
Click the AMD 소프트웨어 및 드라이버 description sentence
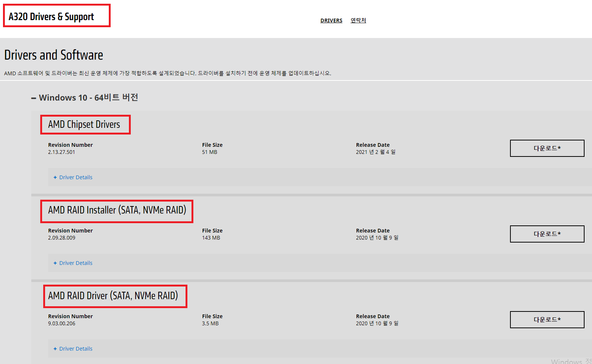pos(168,73)
